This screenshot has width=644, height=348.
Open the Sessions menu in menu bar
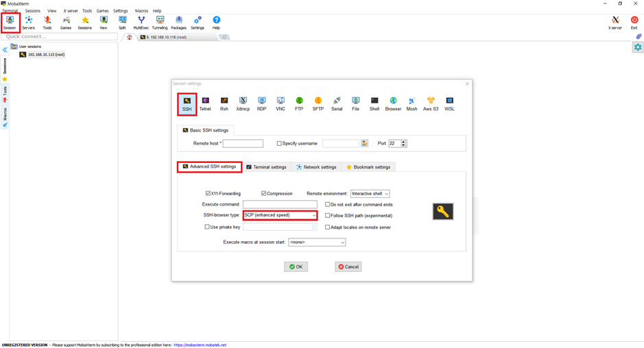click(32, 11)
